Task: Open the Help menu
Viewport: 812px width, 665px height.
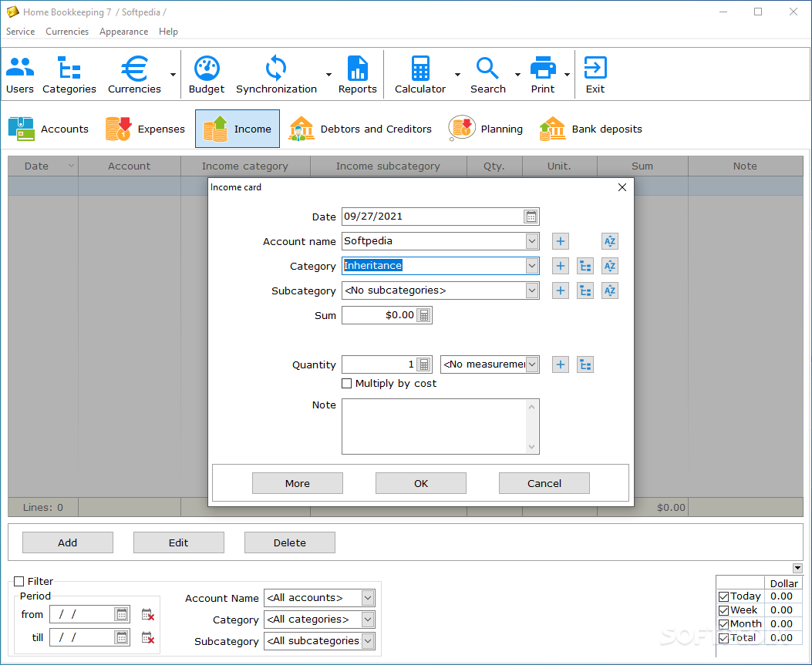Action: click(x=168, y=32)
